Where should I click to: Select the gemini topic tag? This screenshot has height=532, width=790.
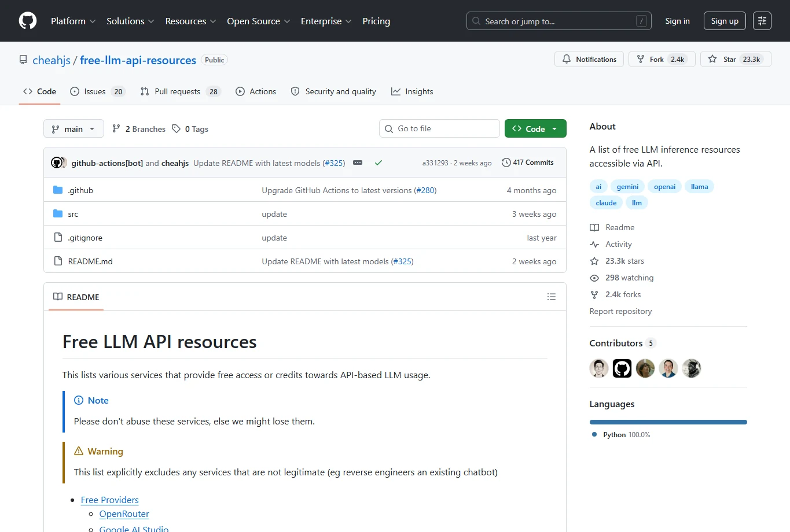(x=627, y=186)
